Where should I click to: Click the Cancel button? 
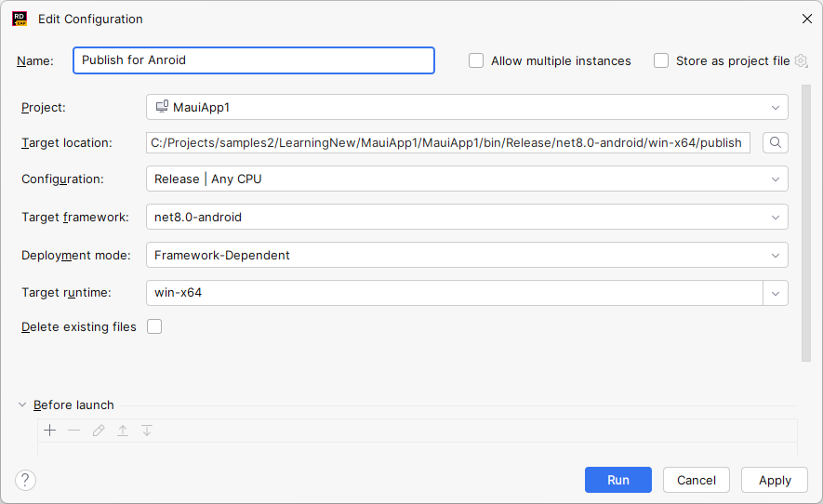tap(696, 480)
